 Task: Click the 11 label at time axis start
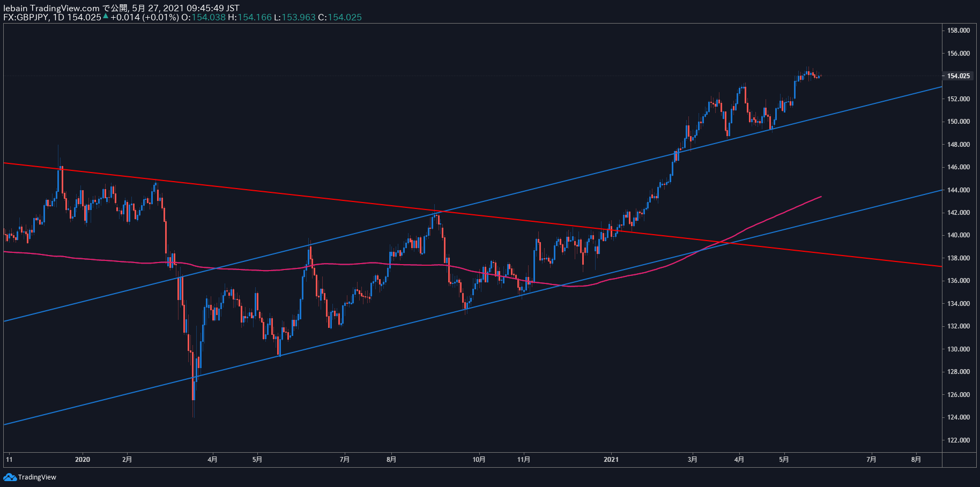(x=9, y=460)
